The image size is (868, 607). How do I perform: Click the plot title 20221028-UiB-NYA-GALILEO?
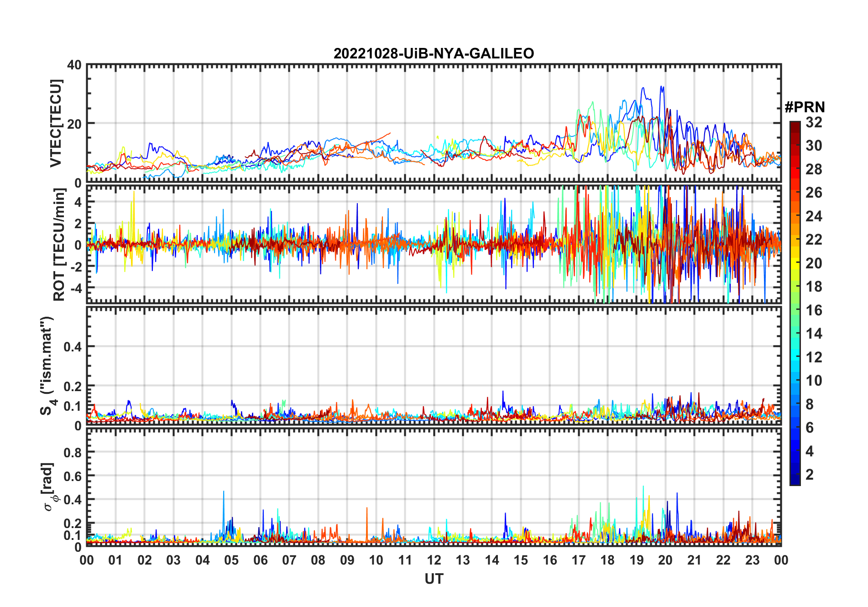pyautogui.click(x=434, y=53)
